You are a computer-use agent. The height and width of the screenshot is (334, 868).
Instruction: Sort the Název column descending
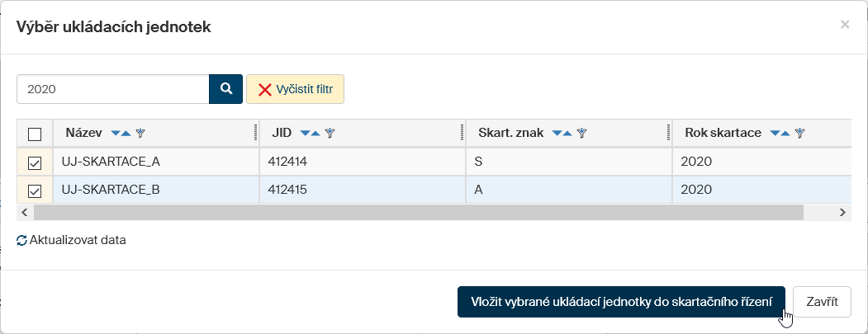click(116, 133)
